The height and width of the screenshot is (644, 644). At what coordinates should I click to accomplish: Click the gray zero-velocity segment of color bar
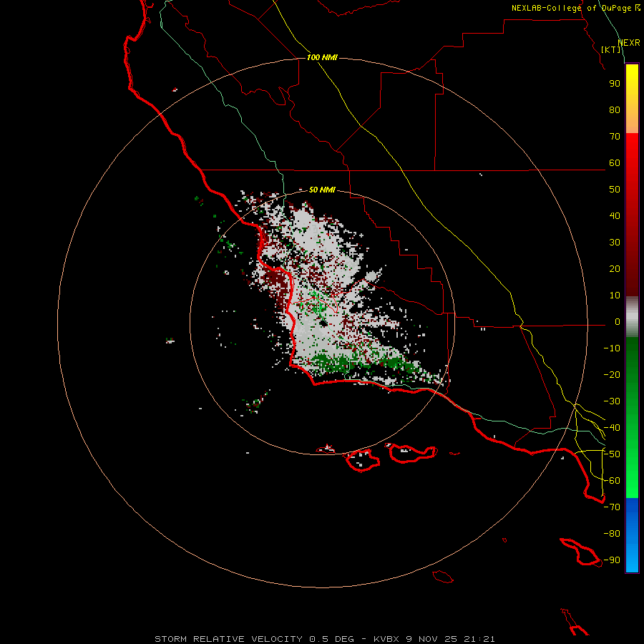[632, 317]
